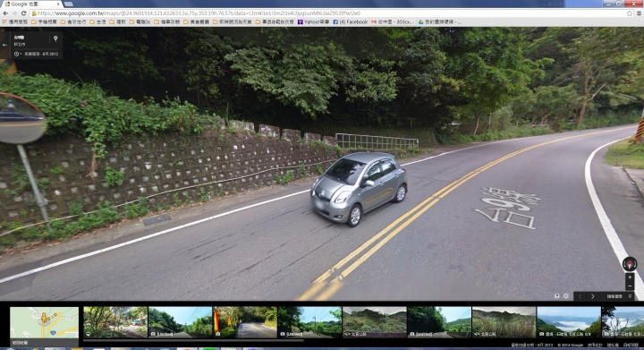Screen dimensions: 644x350
Task: Click the location pin in the address card
Action: 55,38
